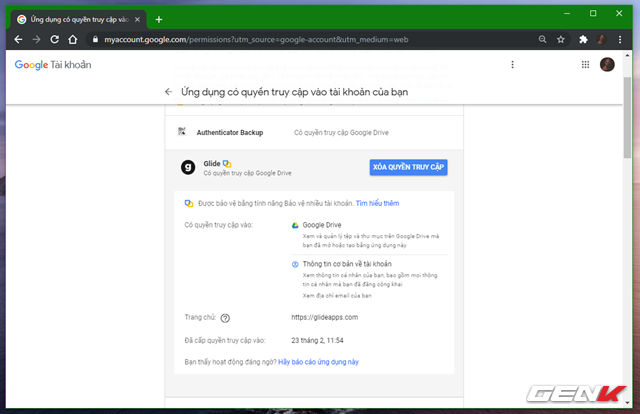Viewport: 640px width, 414px height.
Task: Open the Hãy báo cáo ứng dụng này link
Action: coord(318,362)
